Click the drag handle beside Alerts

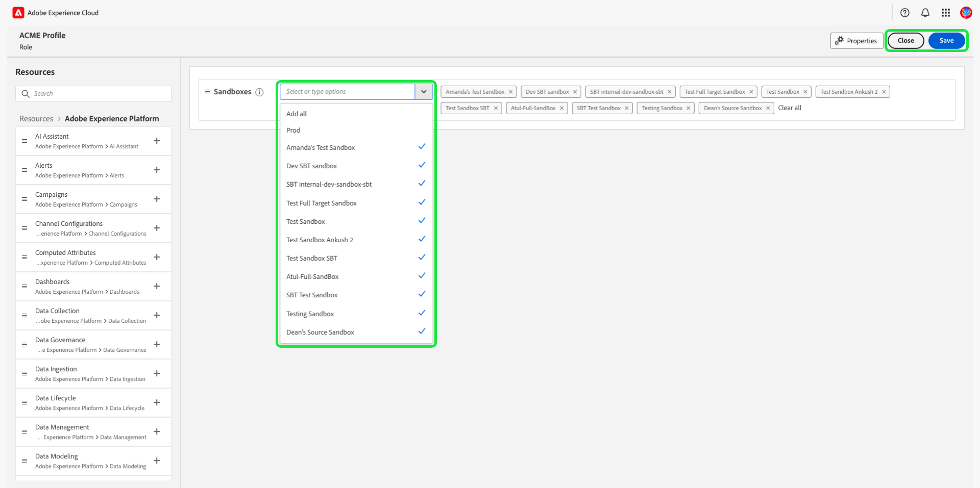click(24, 170)
